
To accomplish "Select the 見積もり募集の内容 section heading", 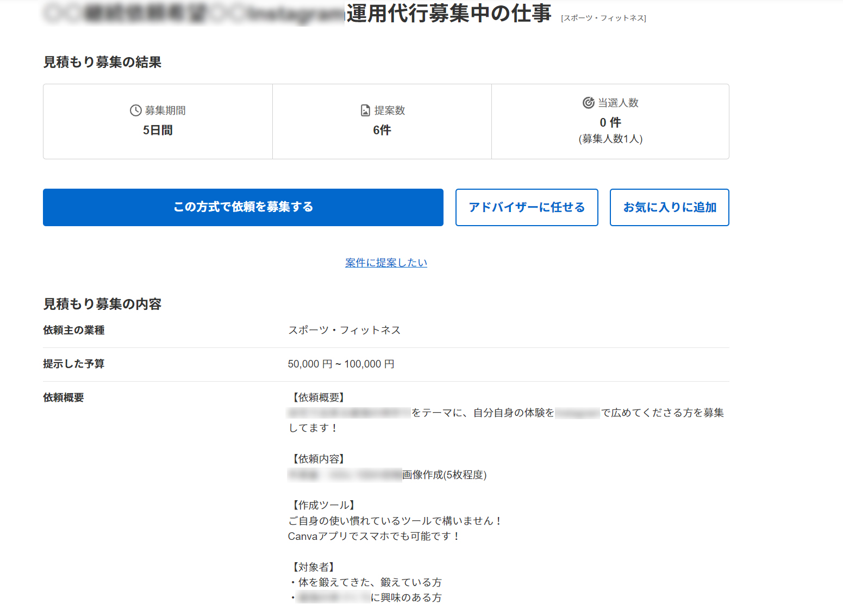I will click(x=102, y=304).
